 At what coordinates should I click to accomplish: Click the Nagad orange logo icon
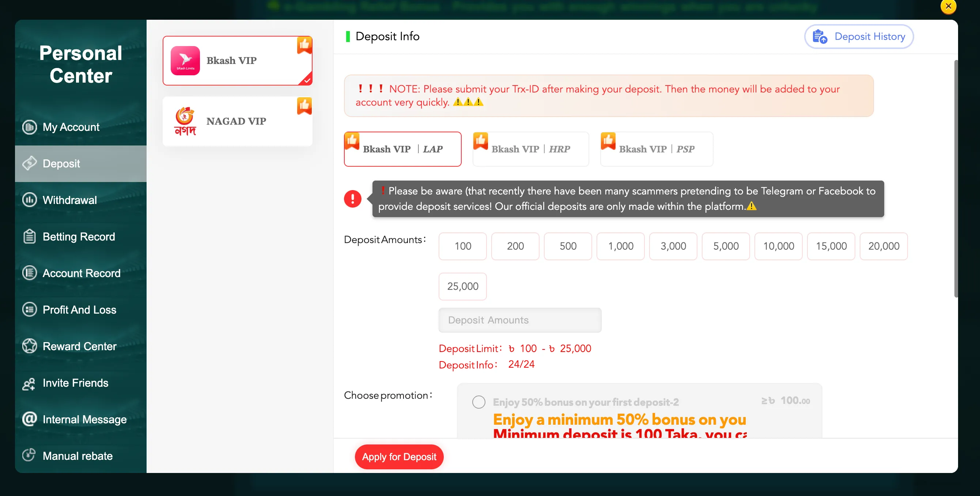185,121
